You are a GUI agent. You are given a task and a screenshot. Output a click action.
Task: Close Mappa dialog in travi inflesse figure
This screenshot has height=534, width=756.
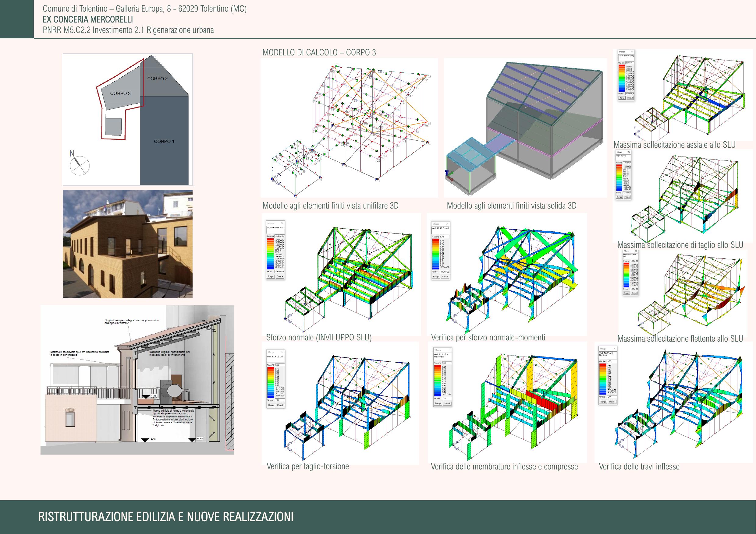click(614, 348)
